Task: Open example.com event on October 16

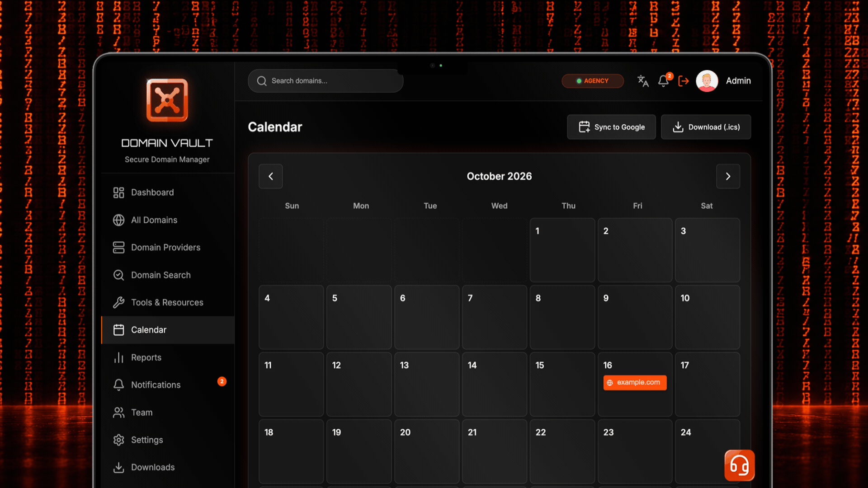Action: pyautogui.click(x=635, y=382)
